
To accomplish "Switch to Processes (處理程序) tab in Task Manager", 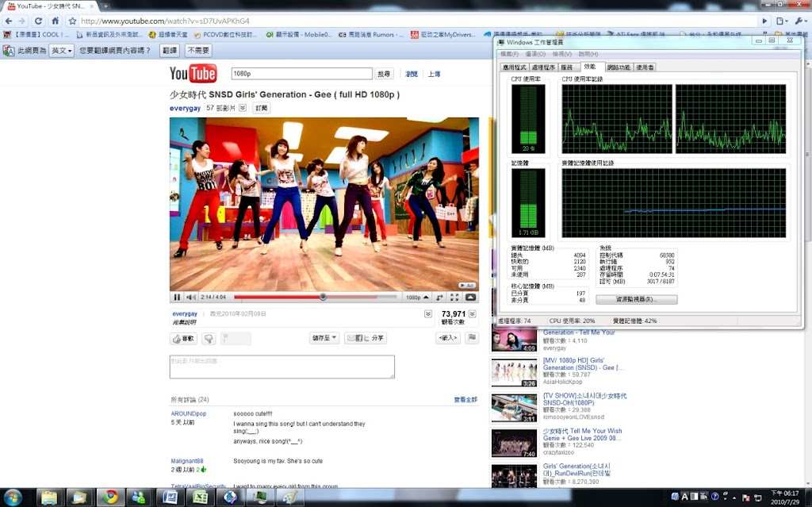I will [543, 67].
